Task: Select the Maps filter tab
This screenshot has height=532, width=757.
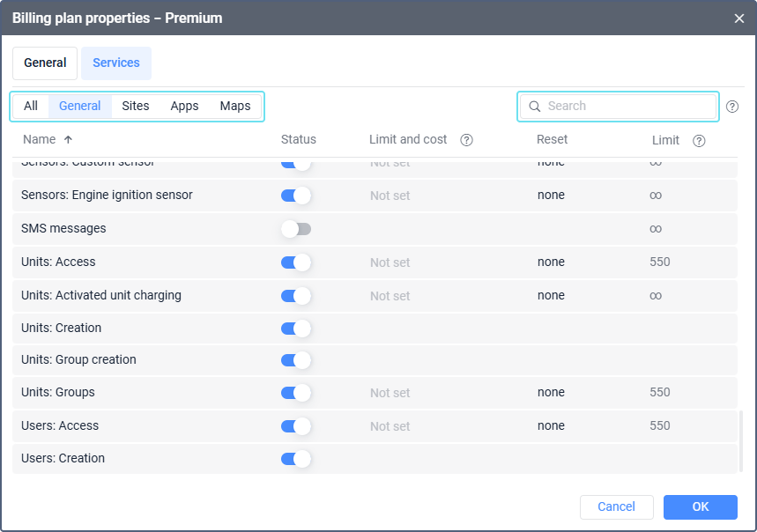Action: tap(235, 107)
